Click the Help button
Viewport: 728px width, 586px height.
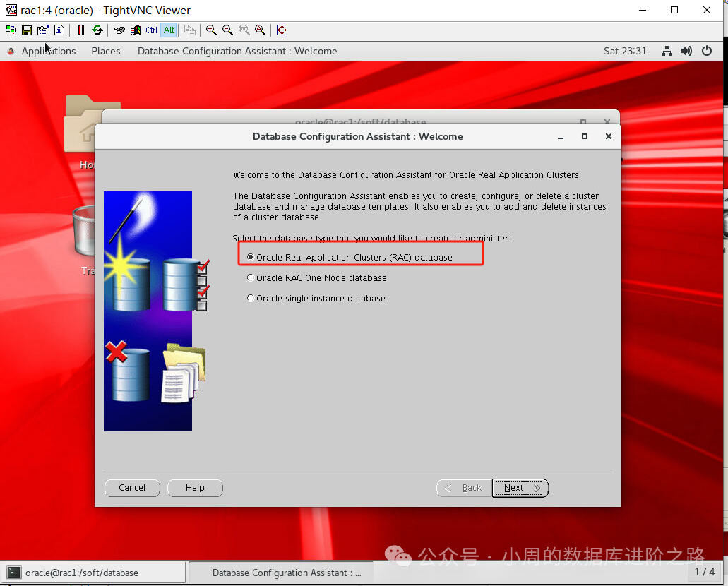195,488
